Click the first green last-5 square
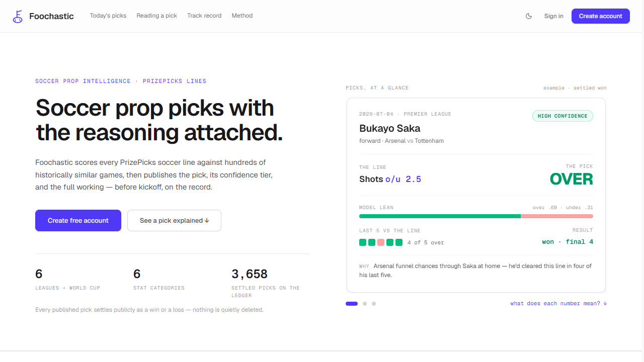644x362 pixels. click(x=363, y=242)
